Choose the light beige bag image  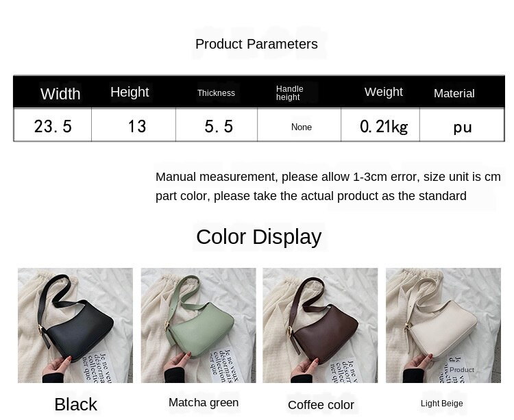[443, 325]
